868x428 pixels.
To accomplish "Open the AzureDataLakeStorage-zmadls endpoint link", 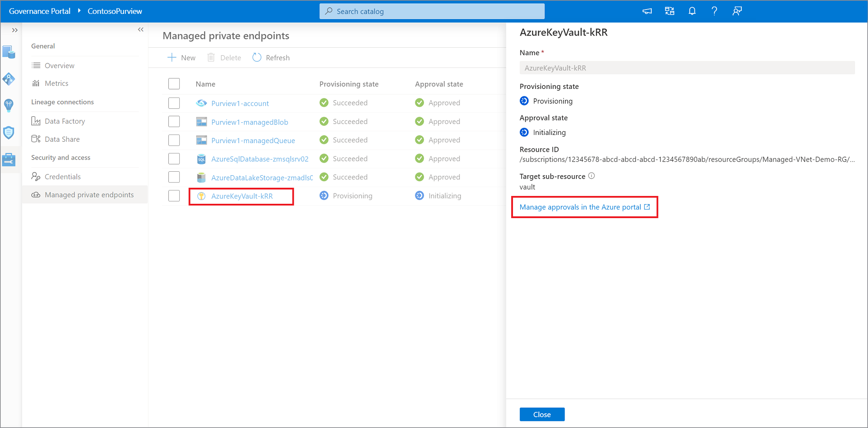I will tap(262, 177).
